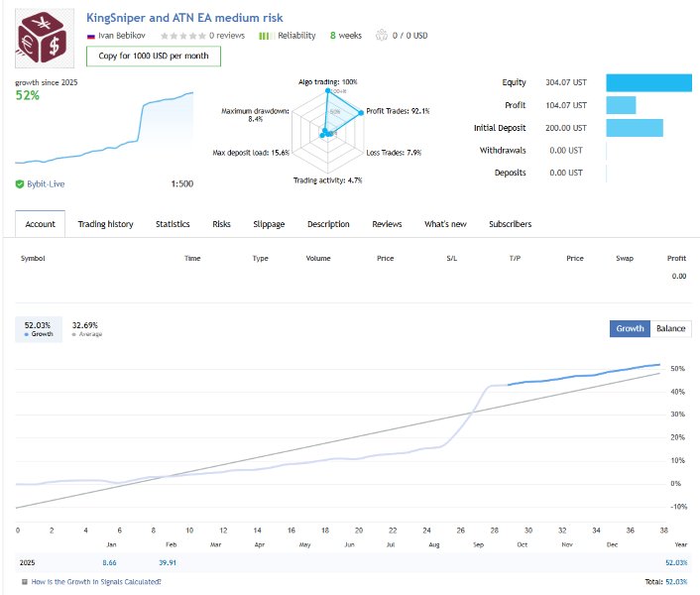Viewport: 700px width, 595px height.
Task: Click the Equity blue bar
Action: pos(648,82)
